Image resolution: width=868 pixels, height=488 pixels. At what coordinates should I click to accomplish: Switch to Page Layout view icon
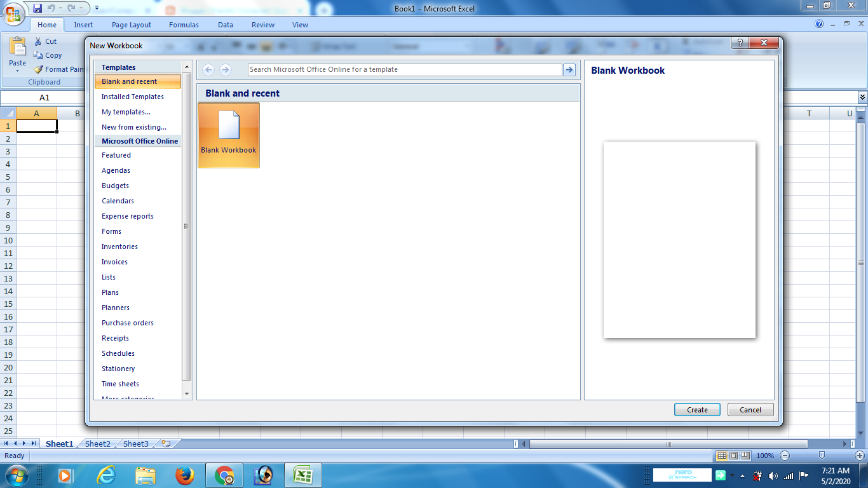pos(733,456)
